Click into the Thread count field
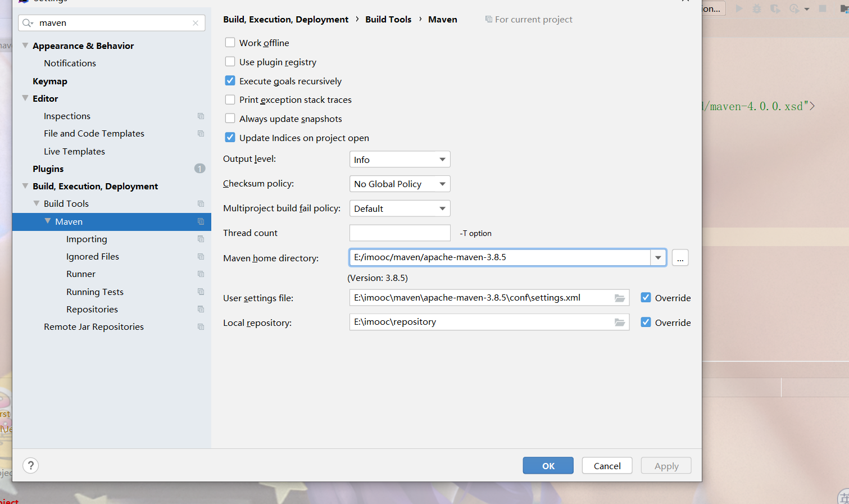The width and height of the screenshot is (849, 504). (399, 233)
